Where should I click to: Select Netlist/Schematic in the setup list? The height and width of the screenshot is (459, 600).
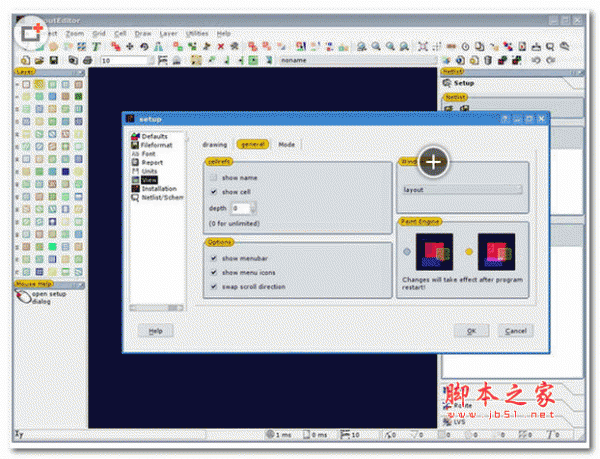(160, 197)
